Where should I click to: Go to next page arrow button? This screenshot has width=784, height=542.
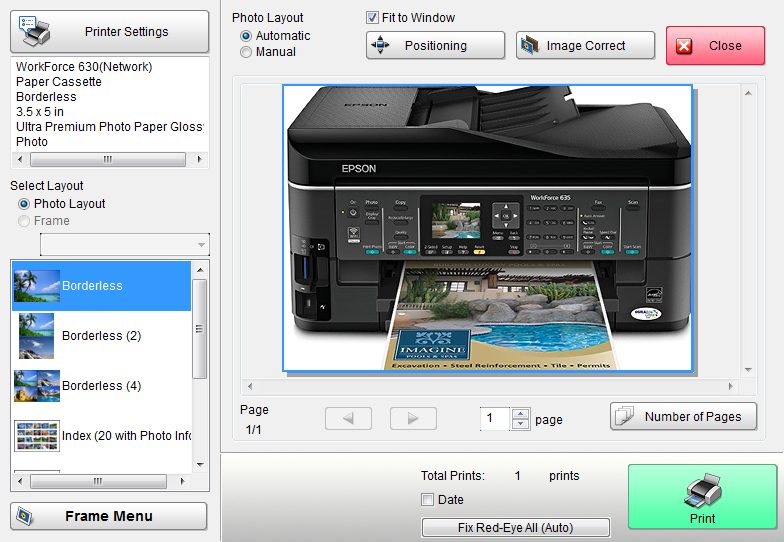pos(413,418)
